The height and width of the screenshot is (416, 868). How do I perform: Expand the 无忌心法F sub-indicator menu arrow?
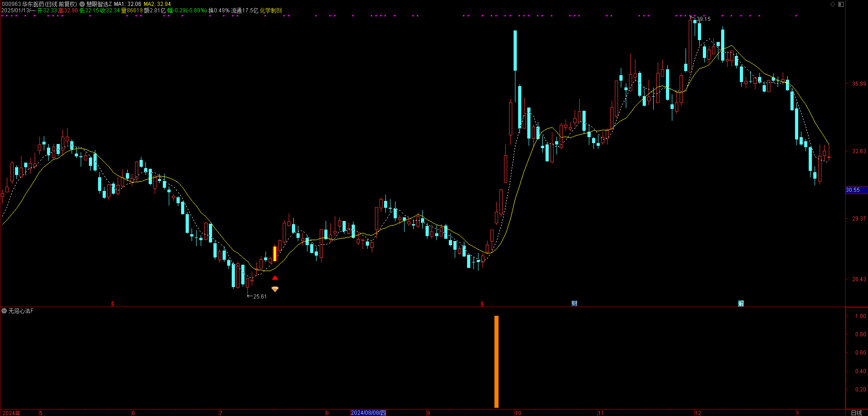pyautogui.click(x=4, y=311)
